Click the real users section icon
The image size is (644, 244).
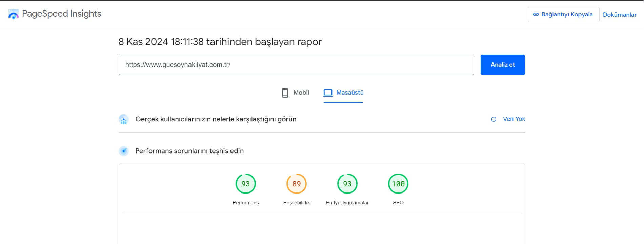[124, 119]
